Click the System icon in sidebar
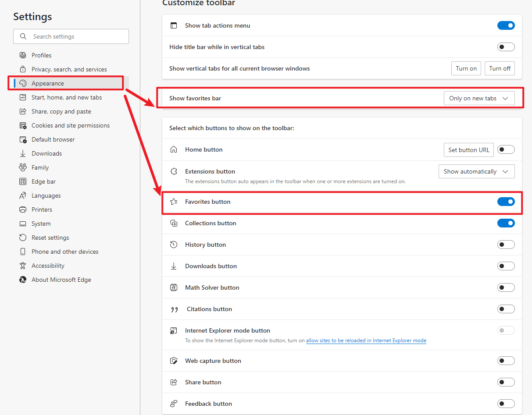532x415 pixels. tap(23, 223)
